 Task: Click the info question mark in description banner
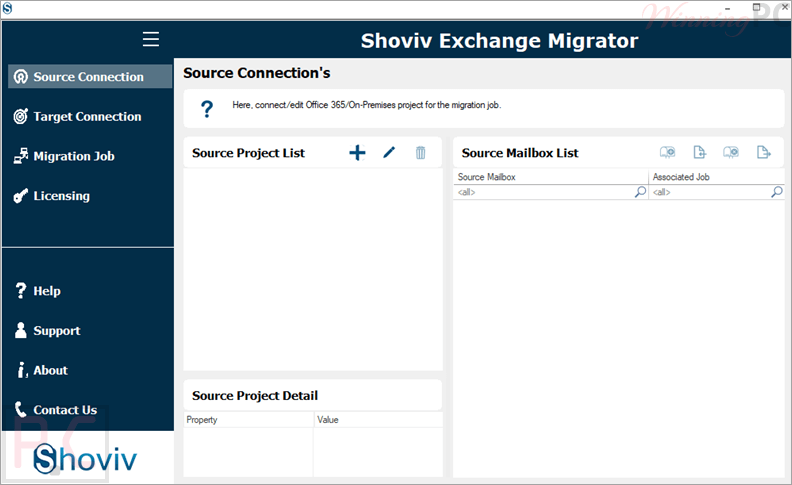[x=207, y=109]
